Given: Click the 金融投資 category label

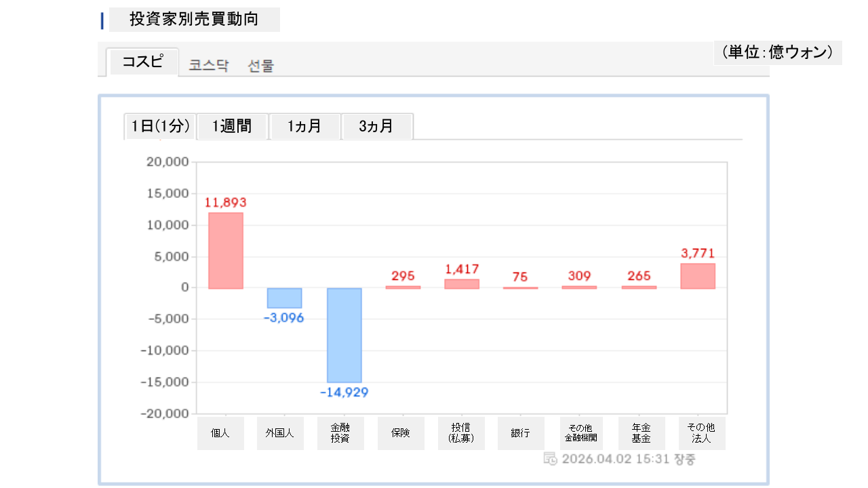Looking at the screenshot, I should (340, 433).
